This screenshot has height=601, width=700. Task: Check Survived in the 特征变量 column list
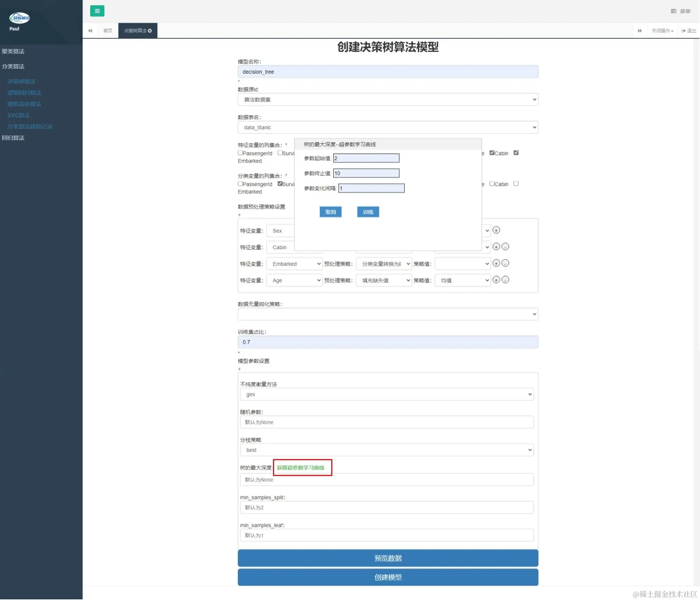pos(280,153)
